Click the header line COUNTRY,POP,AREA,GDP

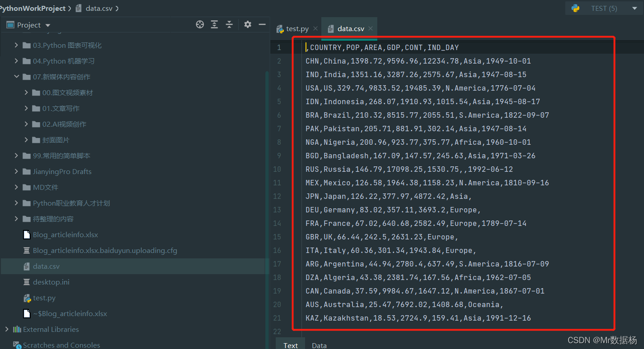[382, 47]
